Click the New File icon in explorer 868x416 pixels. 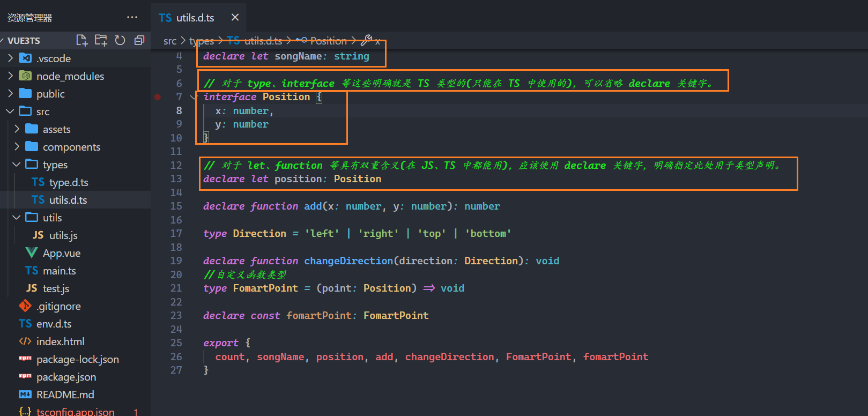click(x=81, y=40)
